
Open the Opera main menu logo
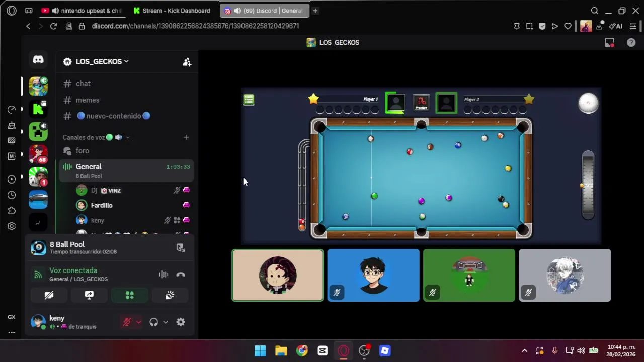coord(12,11)
